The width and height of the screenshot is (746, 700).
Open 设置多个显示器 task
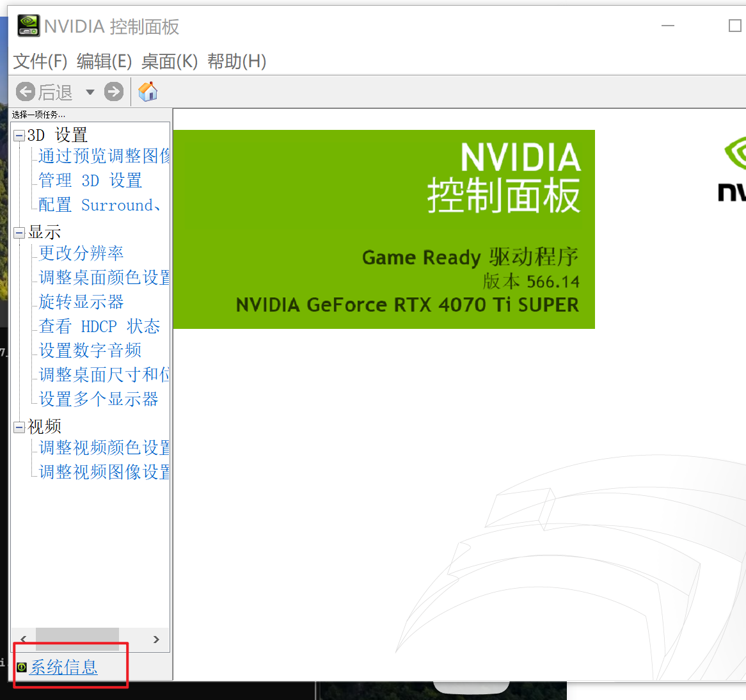(98, 399)
